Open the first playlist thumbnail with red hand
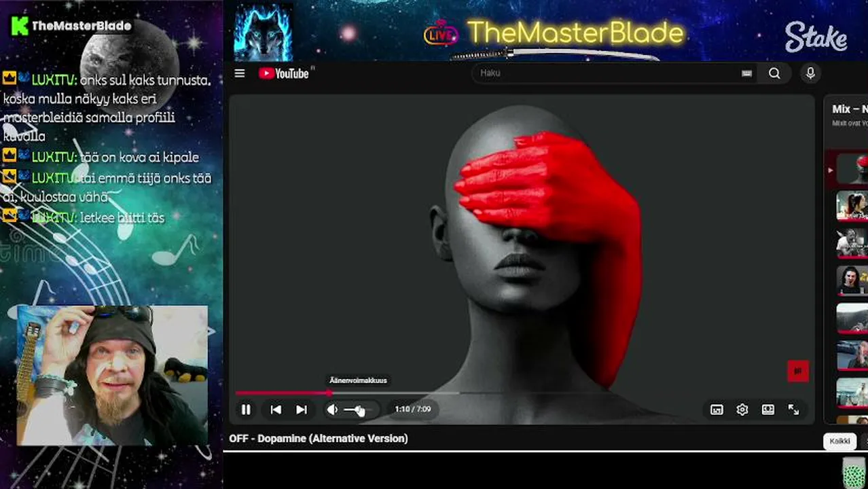 coord(852,169)
